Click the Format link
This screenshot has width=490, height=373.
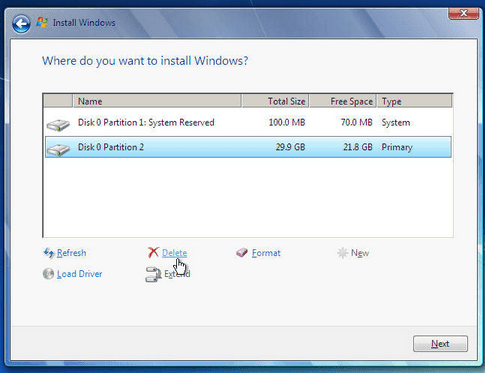[266, 253]
